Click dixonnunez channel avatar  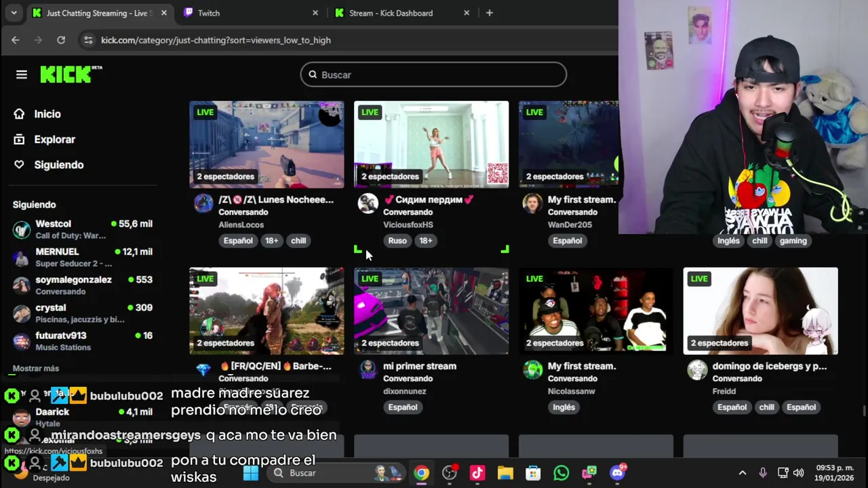368,369
